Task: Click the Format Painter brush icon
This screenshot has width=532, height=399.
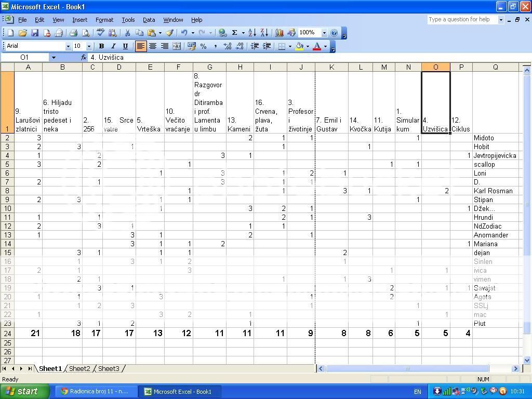Action: (x=169, y=33)
